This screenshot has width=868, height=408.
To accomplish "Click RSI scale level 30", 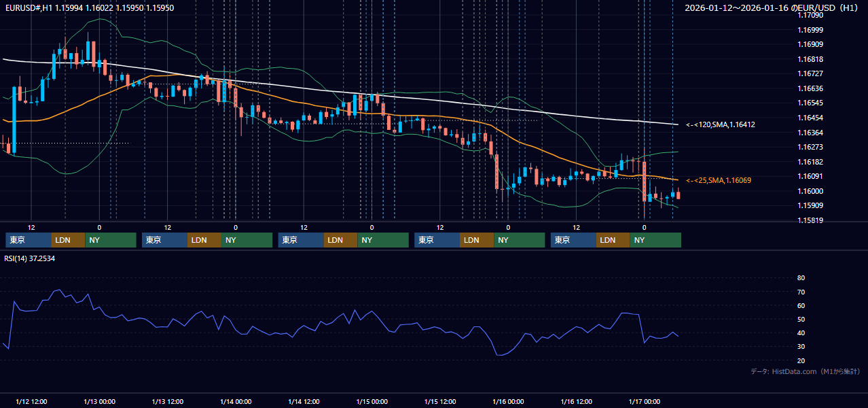I will point(801,347).
